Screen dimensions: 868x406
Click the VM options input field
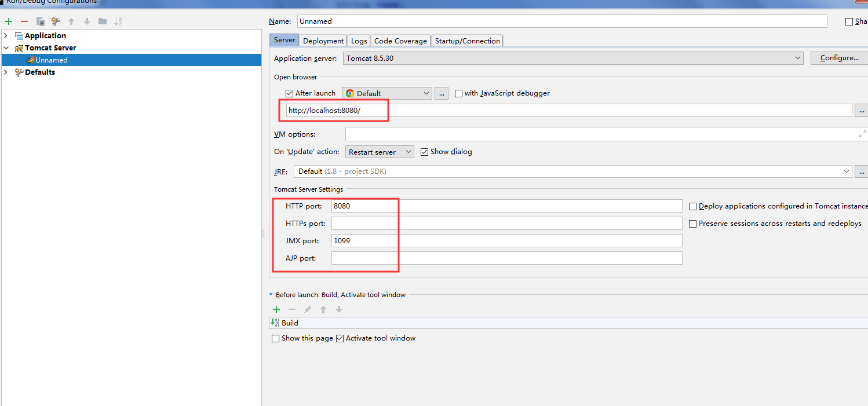tap(606, 134)
